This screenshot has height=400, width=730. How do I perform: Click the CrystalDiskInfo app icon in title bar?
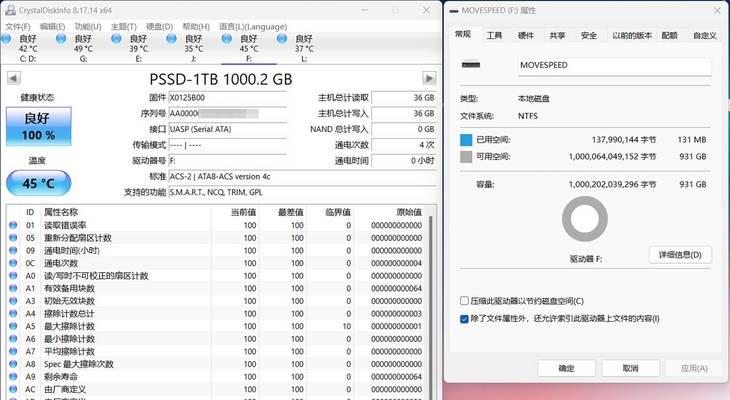pos(10,10)
